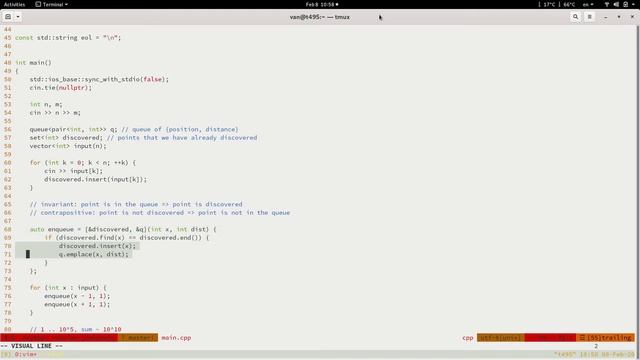
Task: Click the 17°C temperature indicator
Action: pos(549,4)
